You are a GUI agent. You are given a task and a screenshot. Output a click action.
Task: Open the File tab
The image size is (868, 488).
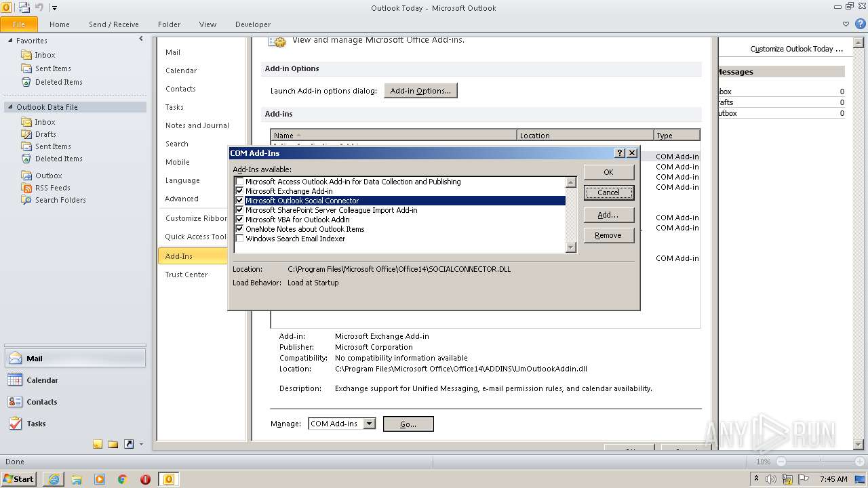(19, 24)
